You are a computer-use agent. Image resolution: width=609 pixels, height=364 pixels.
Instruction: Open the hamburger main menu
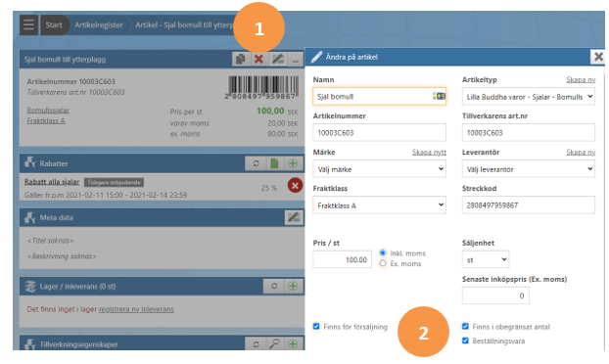tap(28, 24)
